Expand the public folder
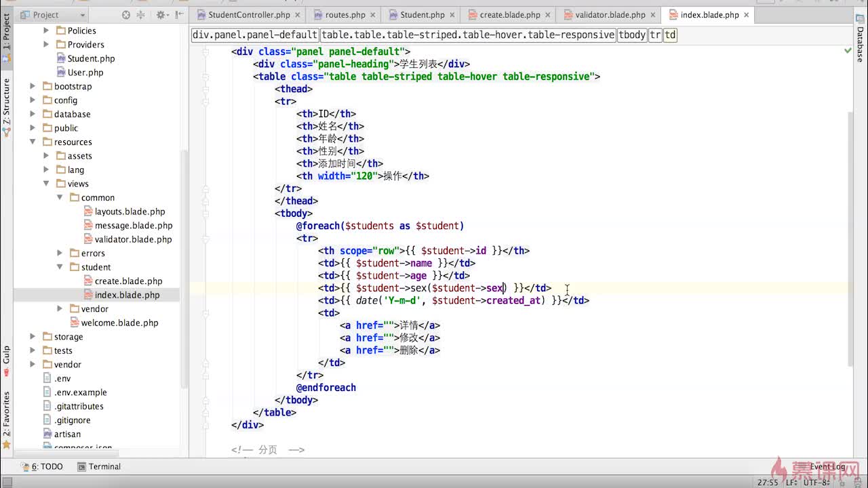The image size is (868, 488). [33, 128]
